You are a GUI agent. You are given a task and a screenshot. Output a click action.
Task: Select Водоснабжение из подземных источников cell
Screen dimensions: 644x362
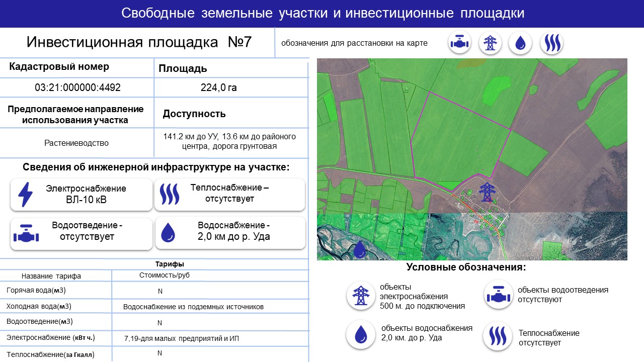tap(193, 307)
